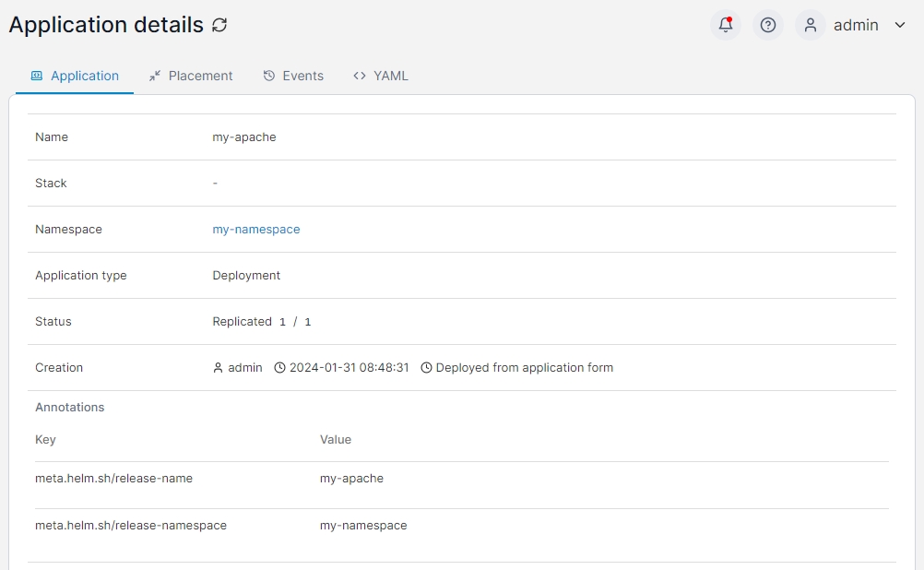The image size is (924, 570).
Task: Click the 2024-01-31 08:48:31 creation timestamp
Action: 349,368
